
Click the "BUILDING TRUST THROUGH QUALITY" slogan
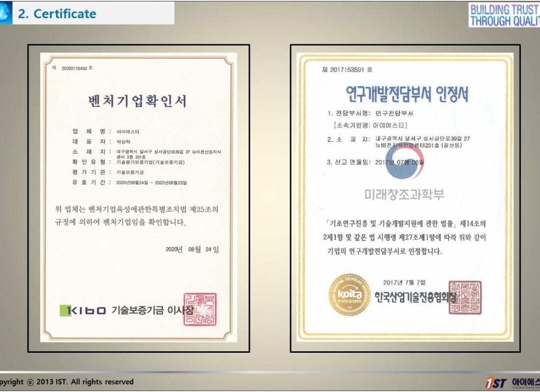[505, 15]
